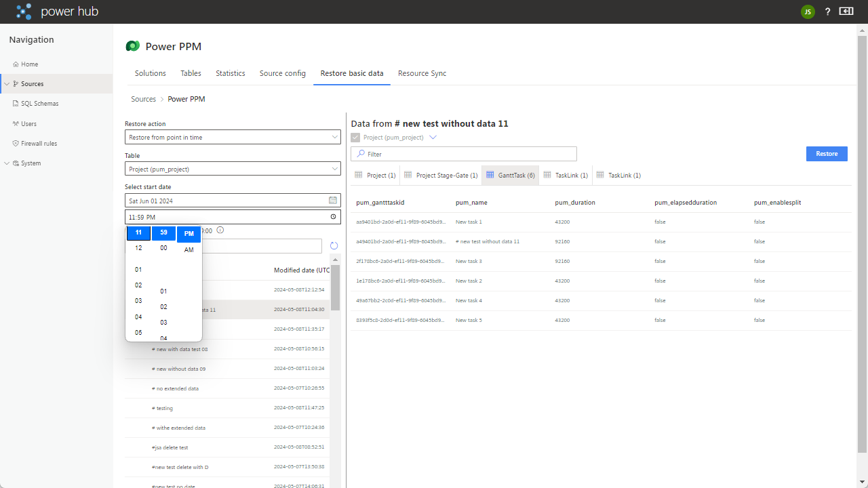The image size is (868, 488).
Task: Click the power hub logo icon
Action: tap(24, 12)
